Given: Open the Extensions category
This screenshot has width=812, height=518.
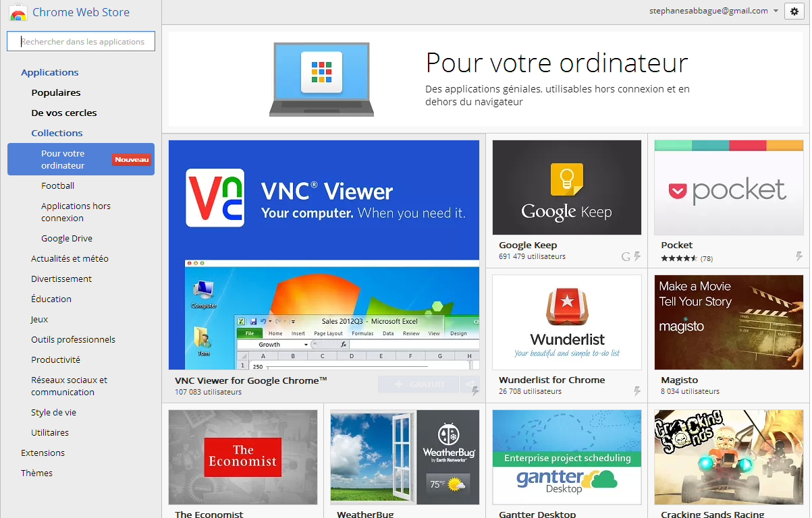Looking at the screenshot, I should (43, 453).
